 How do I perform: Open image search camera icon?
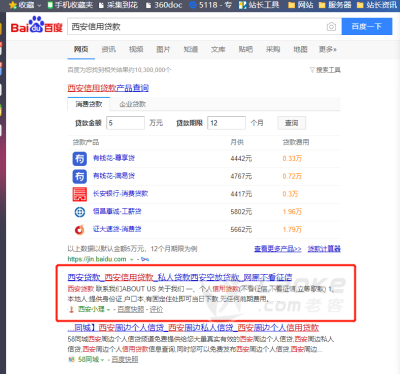pyautogui.click(x=331, y=27)
